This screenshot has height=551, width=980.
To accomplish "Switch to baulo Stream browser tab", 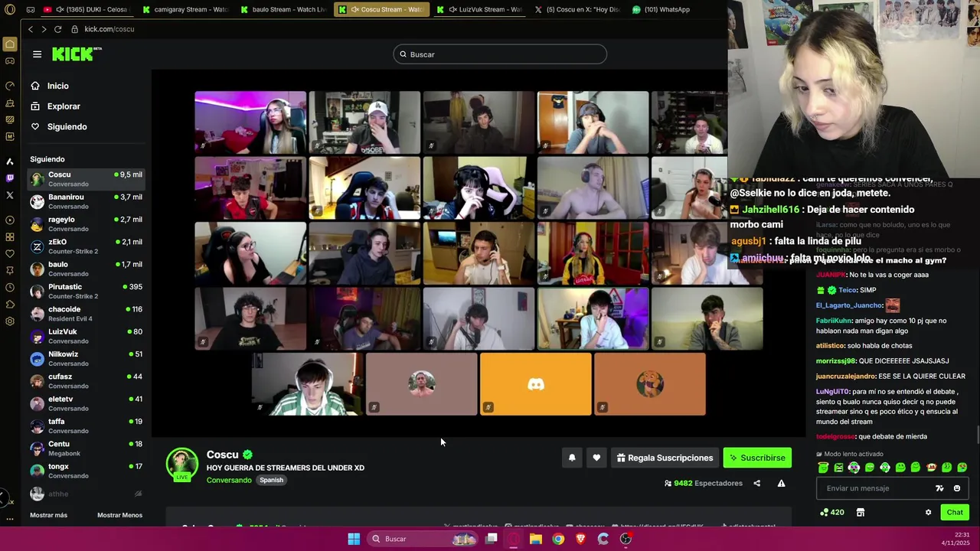I will coord(283,10).
